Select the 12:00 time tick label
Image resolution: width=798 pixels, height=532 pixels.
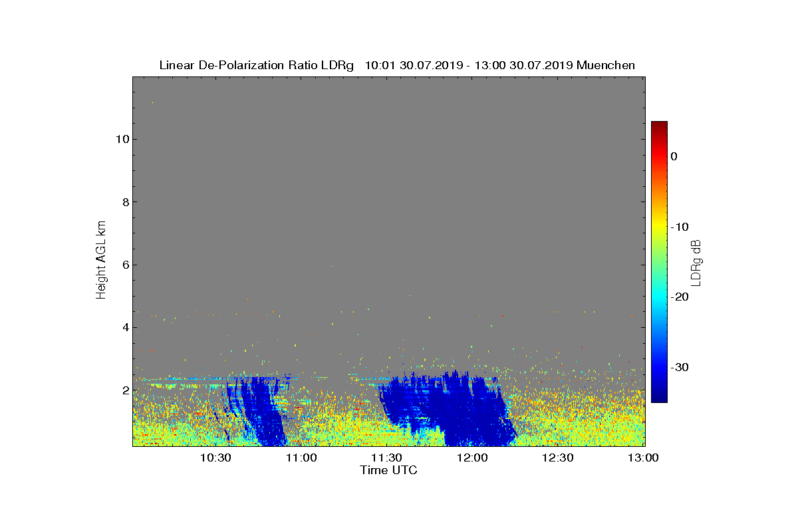tap(472, 458)
